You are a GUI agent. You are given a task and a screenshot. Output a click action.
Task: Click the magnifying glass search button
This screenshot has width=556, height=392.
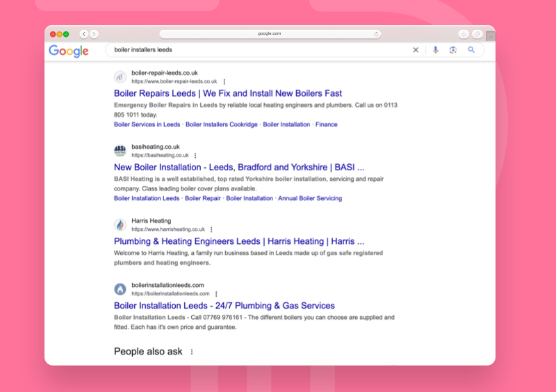[x=471, y=50]
